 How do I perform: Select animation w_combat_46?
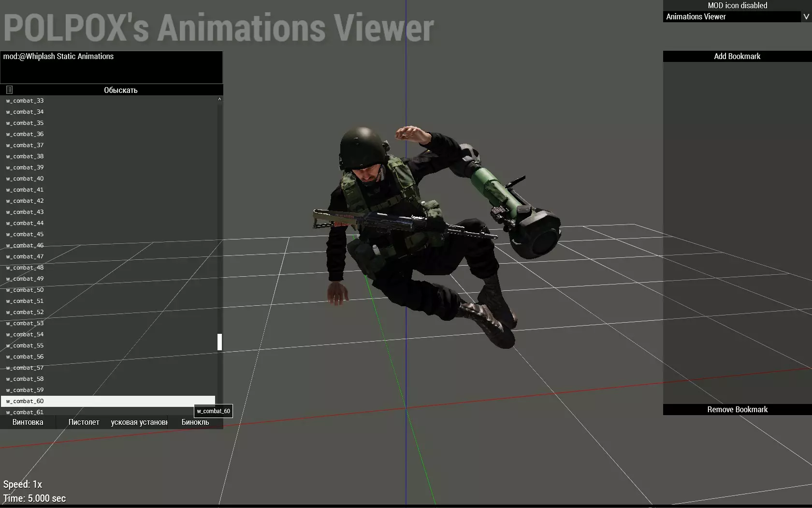108,245
